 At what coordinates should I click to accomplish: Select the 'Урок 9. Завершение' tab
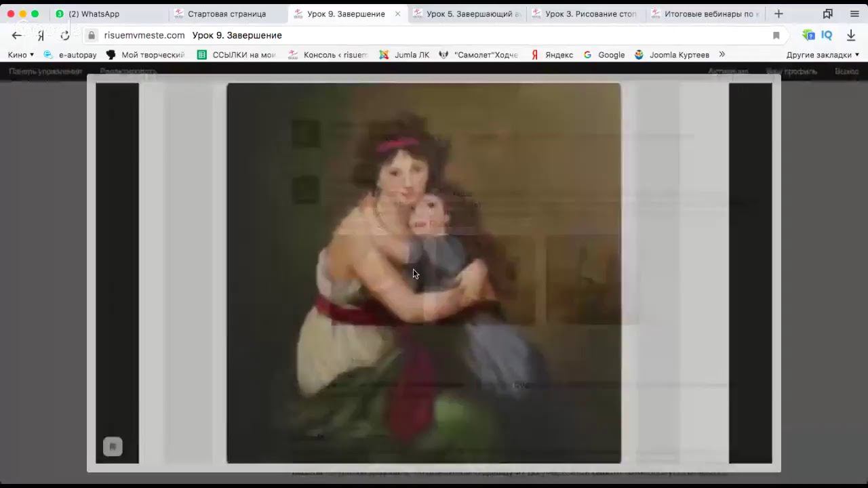pyautogui.click(x=347, y=14)
